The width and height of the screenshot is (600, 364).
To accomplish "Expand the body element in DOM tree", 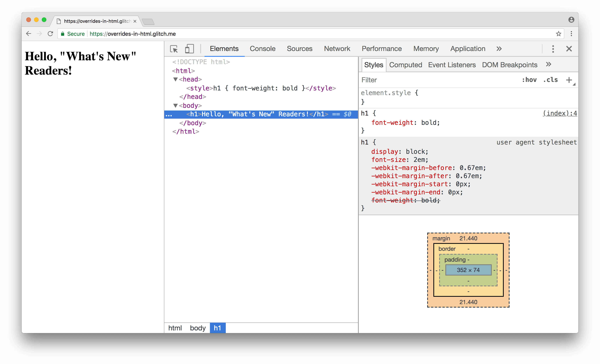I will click(174, 105).
